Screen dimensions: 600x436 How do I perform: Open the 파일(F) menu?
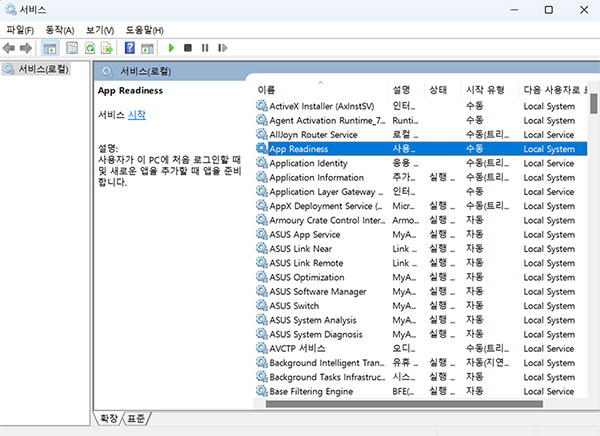pos(20,30)
